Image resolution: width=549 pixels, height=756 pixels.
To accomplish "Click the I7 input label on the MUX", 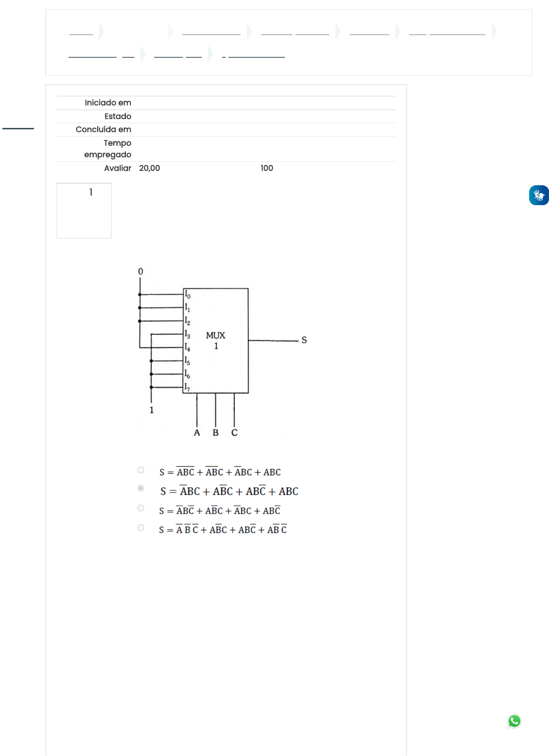I will pyautogui.click(x=187, y=387).
